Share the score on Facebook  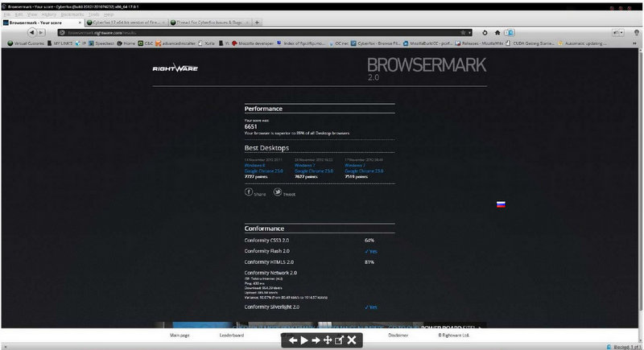[x=255, y=192]
